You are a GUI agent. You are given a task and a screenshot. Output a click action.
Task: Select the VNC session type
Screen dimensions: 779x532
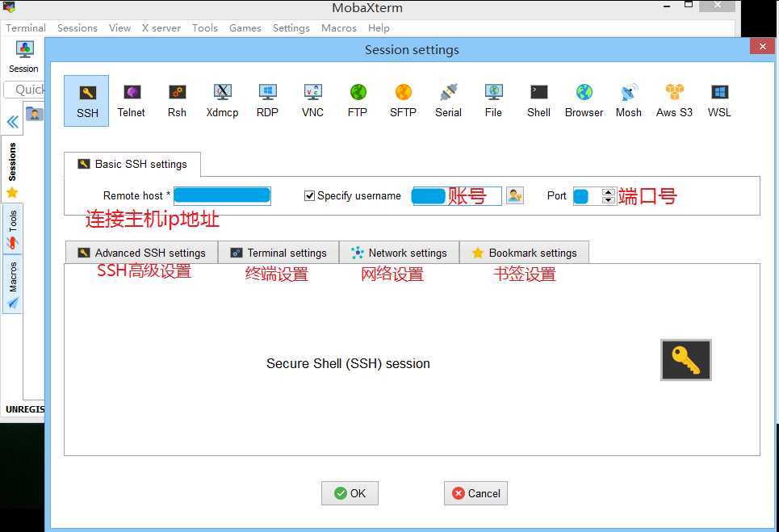click(x=312, y=101)
